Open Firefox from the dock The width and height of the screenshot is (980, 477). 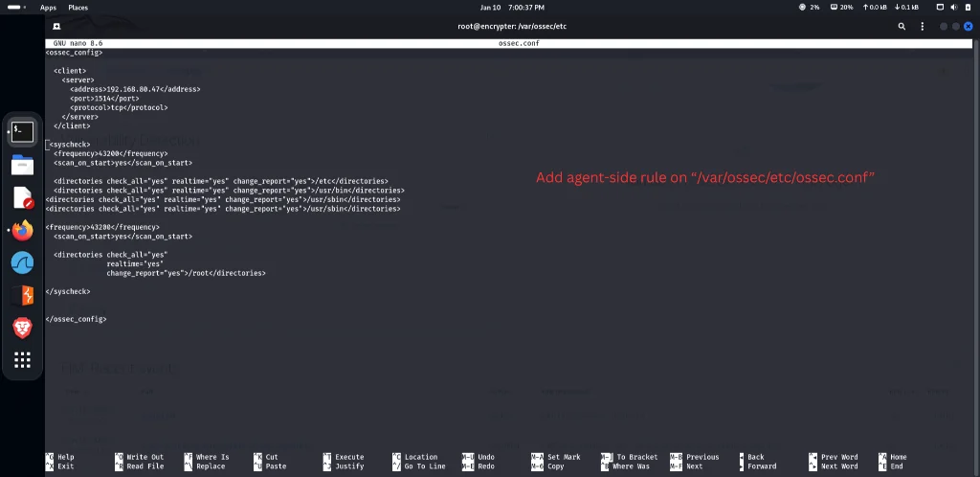[x=23, y=231]
